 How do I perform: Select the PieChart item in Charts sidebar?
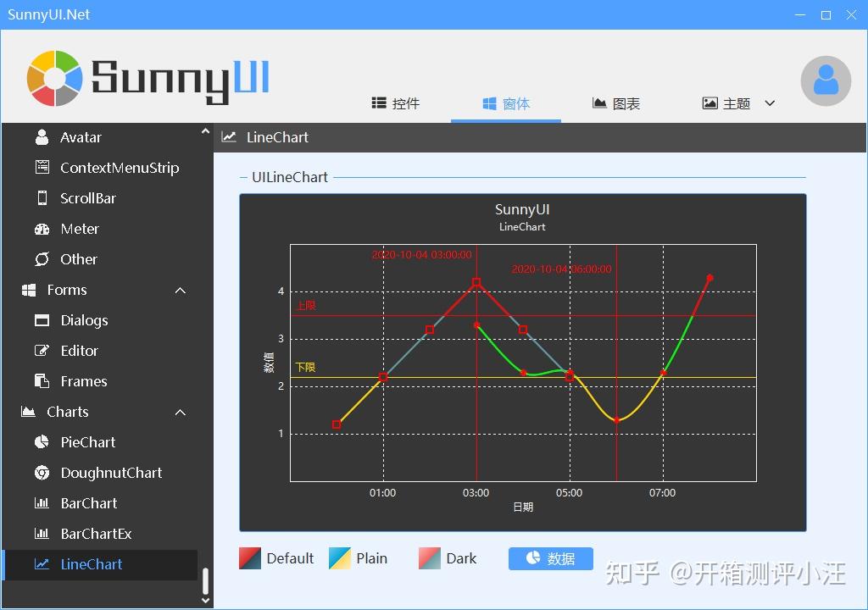click(87, 441)
